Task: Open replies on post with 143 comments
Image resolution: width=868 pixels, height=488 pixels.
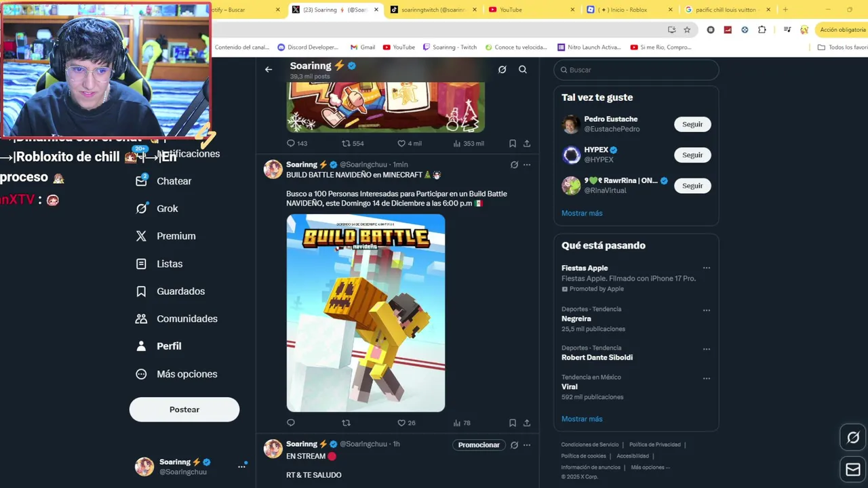Action: pyautogui.click(x=297, y=144)
